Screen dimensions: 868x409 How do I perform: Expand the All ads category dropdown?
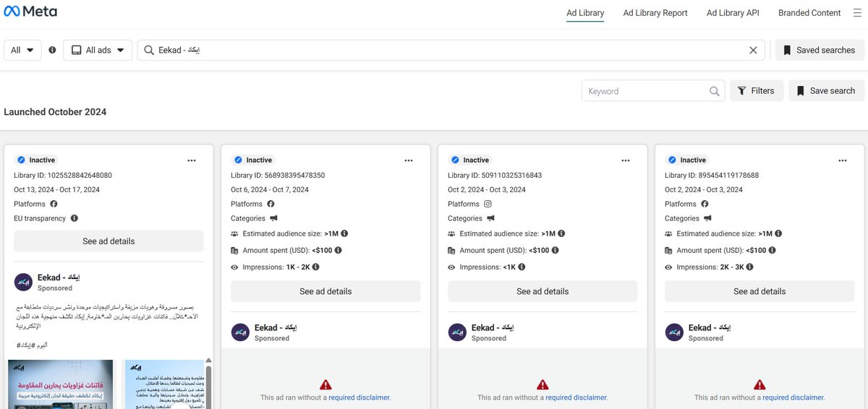pos(98,50)
